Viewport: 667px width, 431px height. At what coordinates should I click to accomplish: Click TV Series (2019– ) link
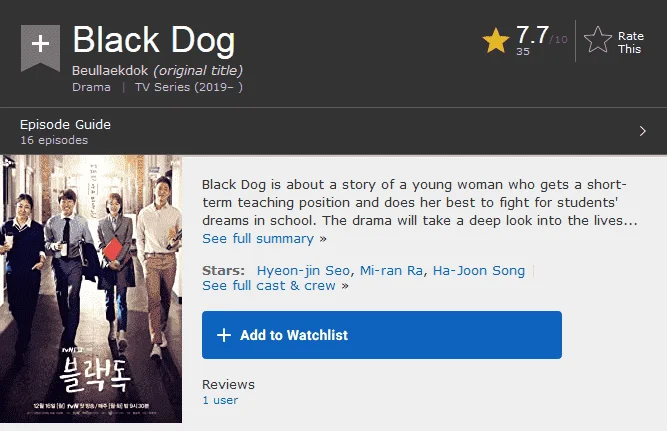pyautogui.click(x=189, y=87)
